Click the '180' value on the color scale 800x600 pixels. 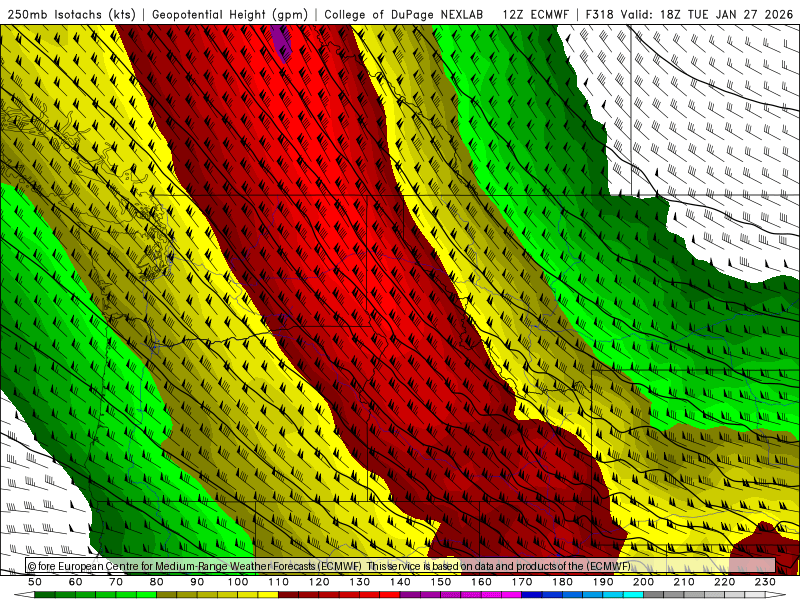(562, 582)
